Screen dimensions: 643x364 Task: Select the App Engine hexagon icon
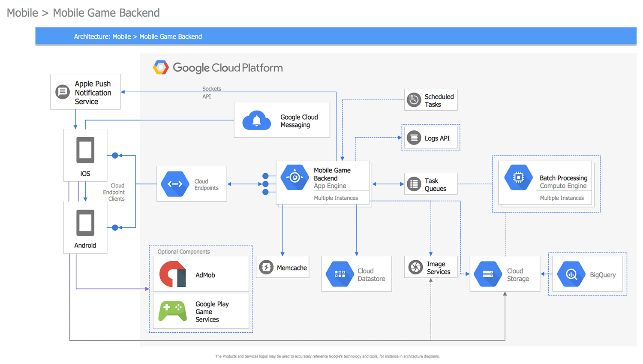[x=294, y=177]
